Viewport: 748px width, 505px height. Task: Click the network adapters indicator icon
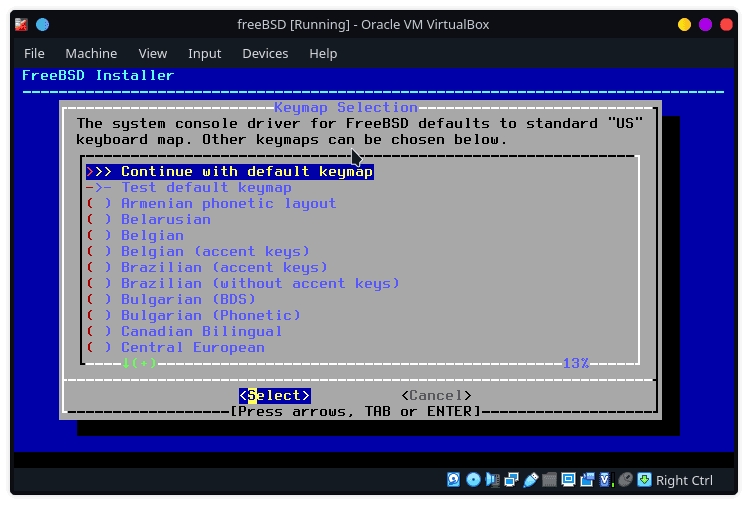coord(511,479)
